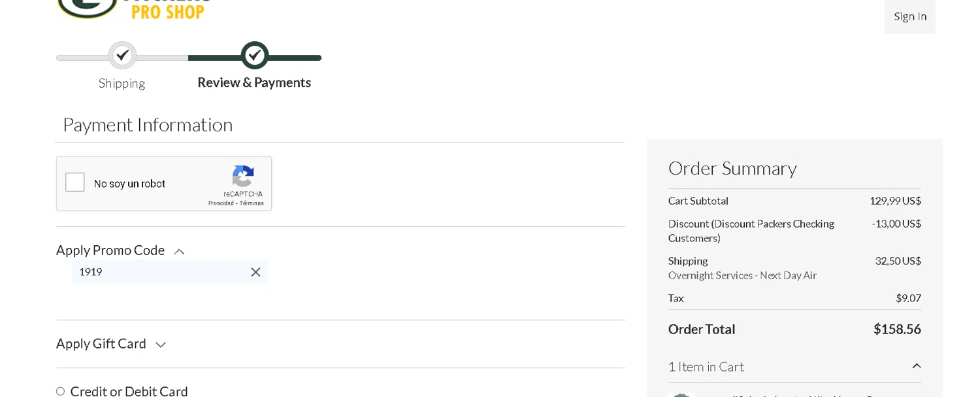Clear the 1919 promo code with X
The image size is (980, 397).
tap(255, 272)
